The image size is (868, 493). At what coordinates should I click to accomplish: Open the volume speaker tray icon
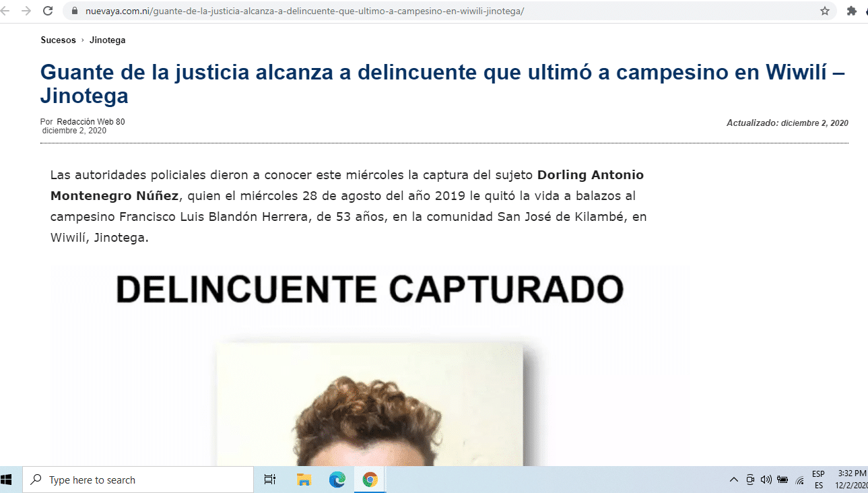pos(766,480)
